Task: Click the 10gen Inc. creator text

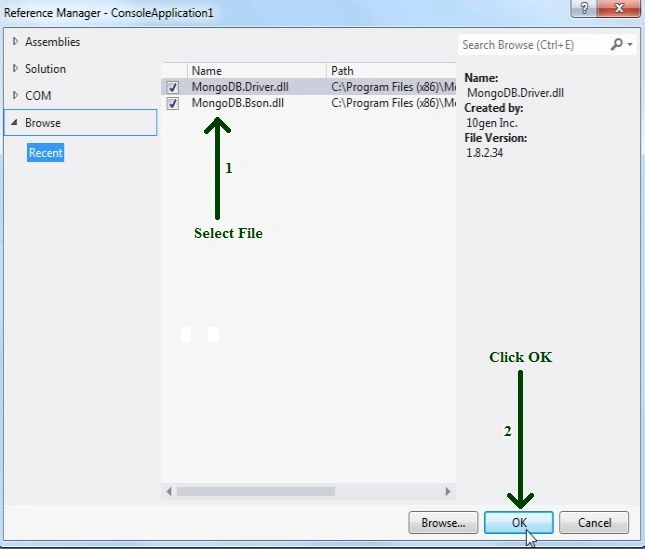Action: pyautogui.click(x=492, y=123)
